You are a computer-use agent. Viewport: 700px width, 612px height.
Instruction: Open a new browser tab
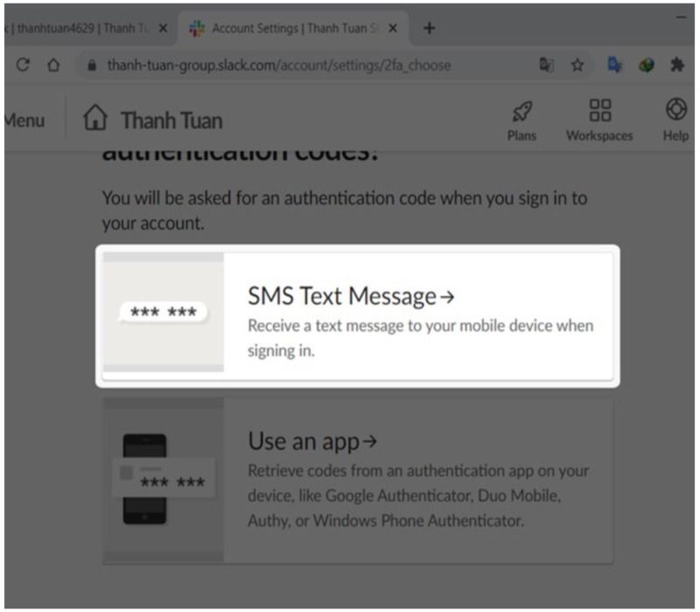[430, 29]
